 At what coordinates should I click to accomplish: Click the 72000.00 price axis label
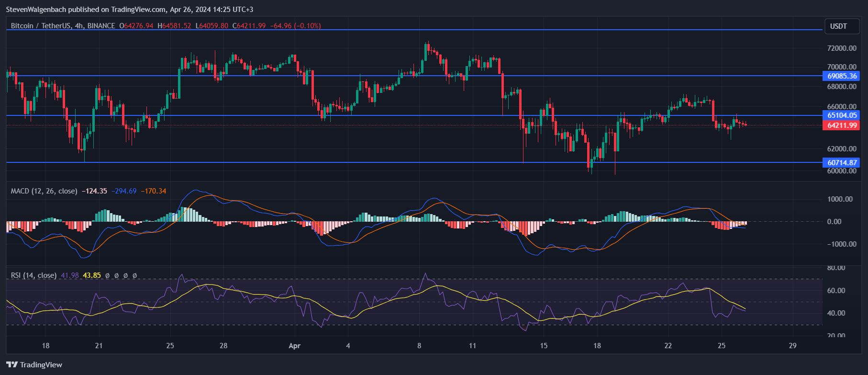point(842,48)
